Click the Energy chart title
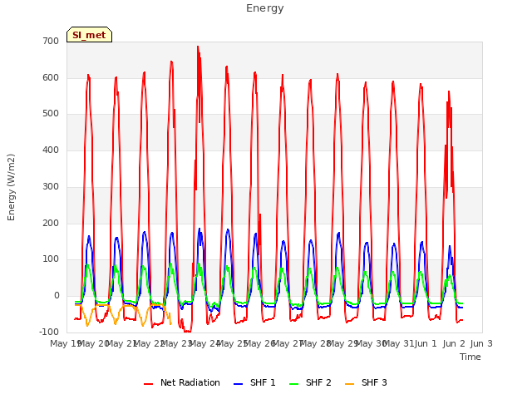The height and width of the screenshot is (399, 532). point(264,8)
